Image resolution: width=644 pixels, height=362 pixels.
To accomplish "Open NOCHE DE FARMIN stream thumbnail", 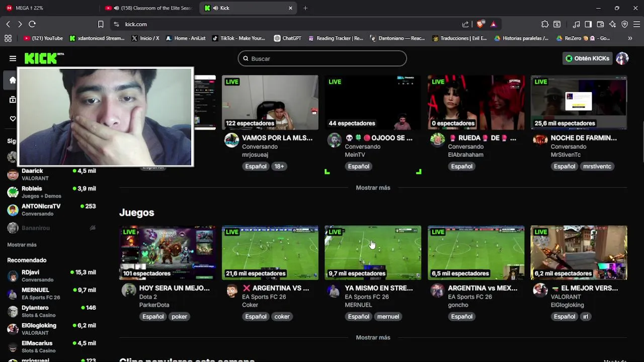I will [579, 103].
